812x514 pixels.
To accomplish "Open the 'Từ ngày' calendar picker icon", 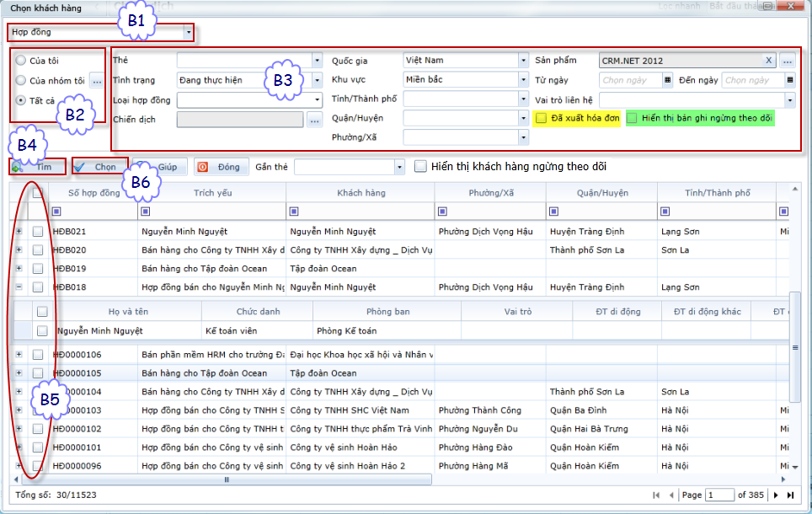I will [x=668, y=80].
